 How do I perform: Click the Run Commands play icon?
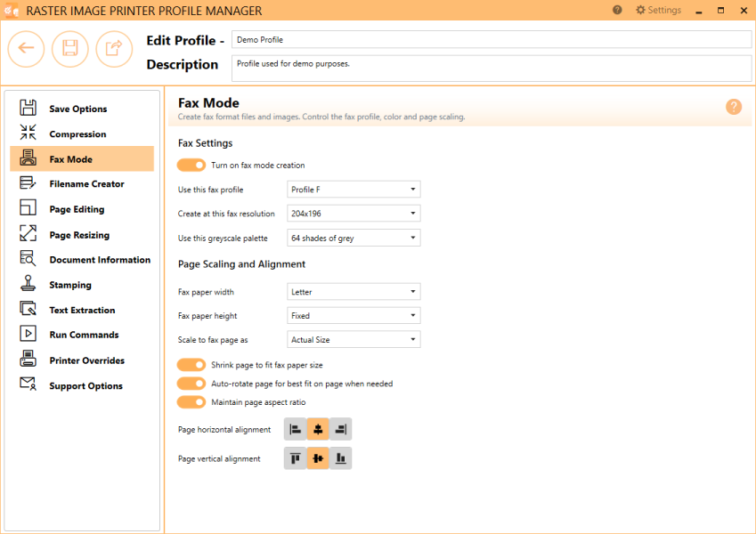click(28, 334)
